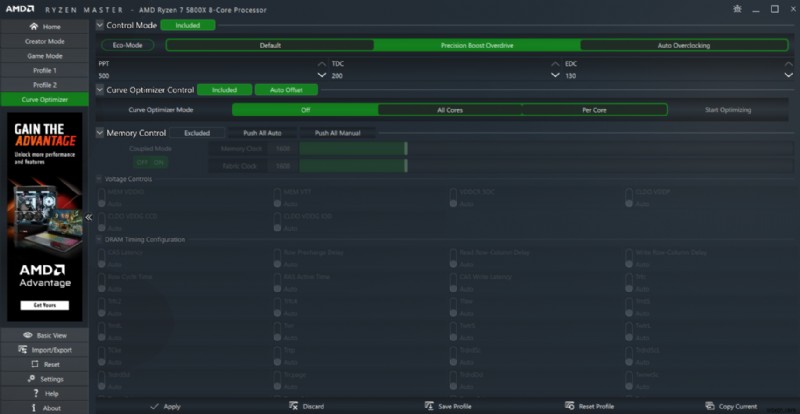Toggle MEM VTT Auto switch
Screen dimensions: 800x414
pos(277,199)
